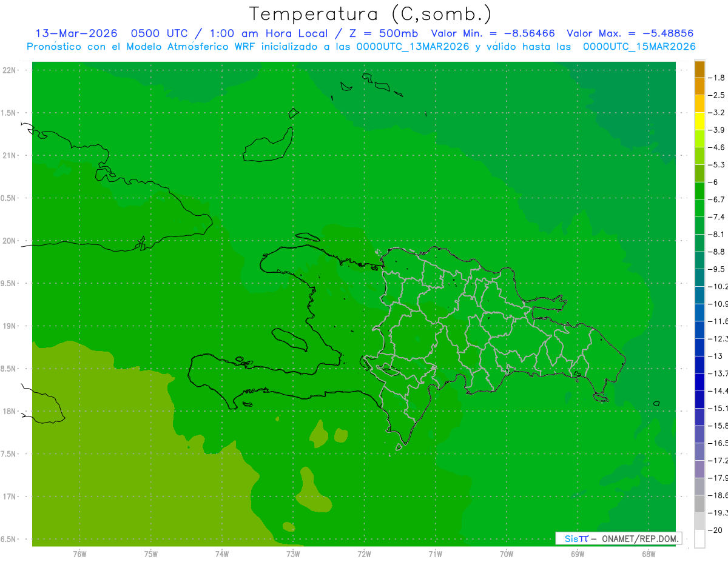
Task: Click the 17N latitude label
Action: coord(10,497)
